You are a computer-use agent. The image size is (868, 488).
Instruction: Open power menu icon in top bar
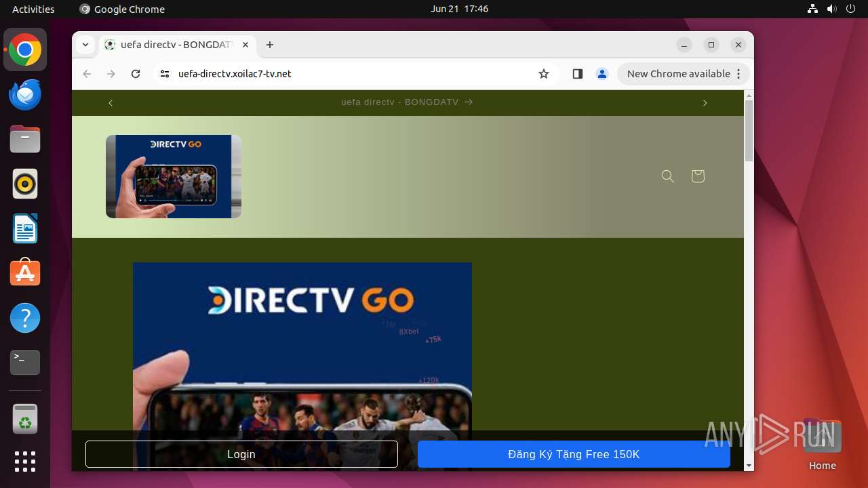(851, 9)
